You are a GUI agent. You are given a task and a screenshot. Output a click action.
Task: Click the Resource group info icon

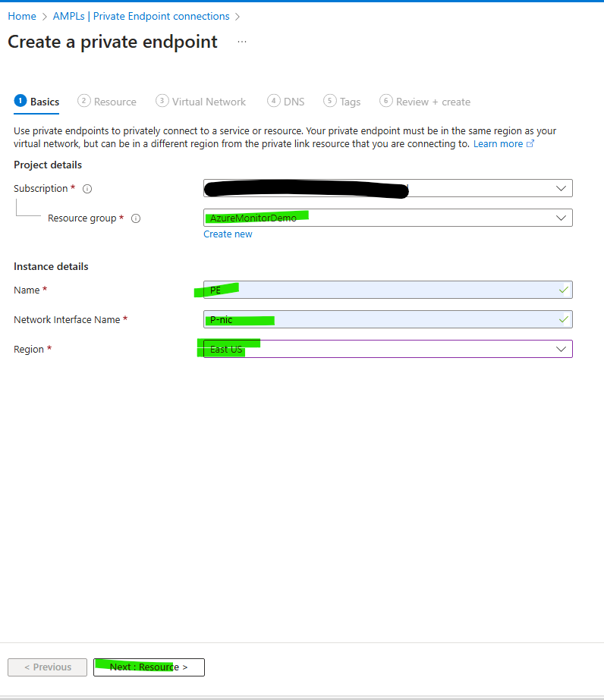[x=136, y=218]
